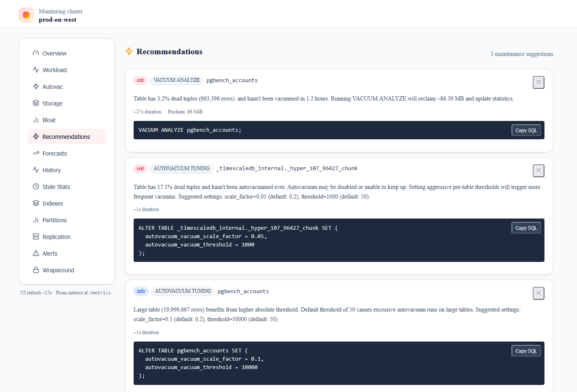577x392 pixels.
Task: Click the Forecasts trend-line icon
Action: pos(36,153)
